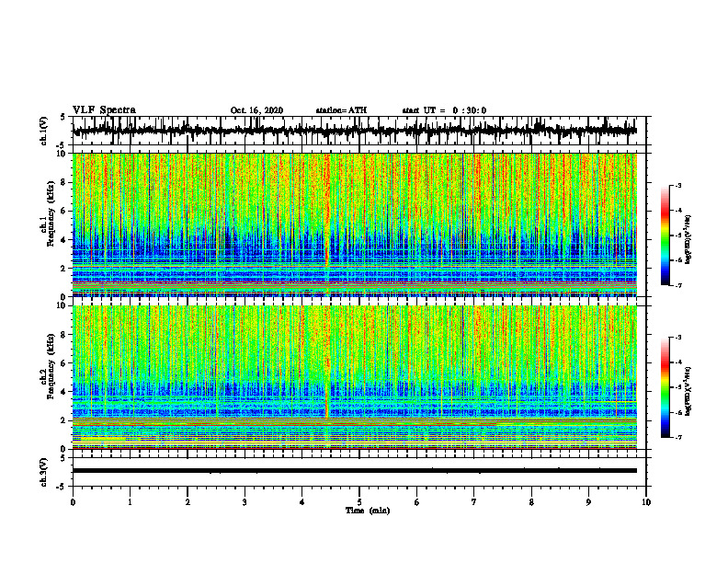This screenshot has width=728, height=563.
Task: Click time axis tick label "1"
Action: pos(130,502)
